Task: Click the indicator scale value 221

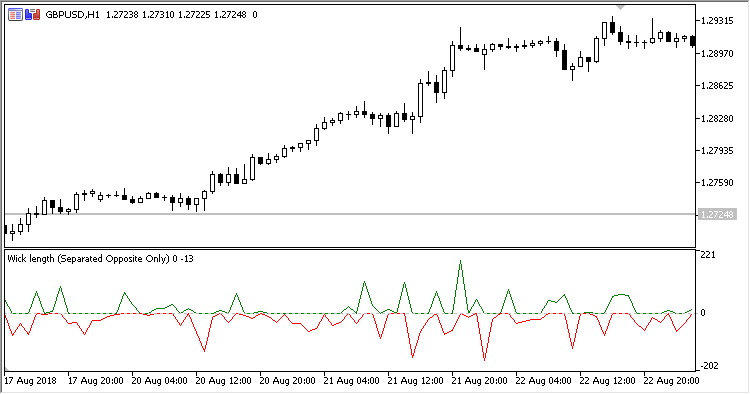Action: coord(708,255)
